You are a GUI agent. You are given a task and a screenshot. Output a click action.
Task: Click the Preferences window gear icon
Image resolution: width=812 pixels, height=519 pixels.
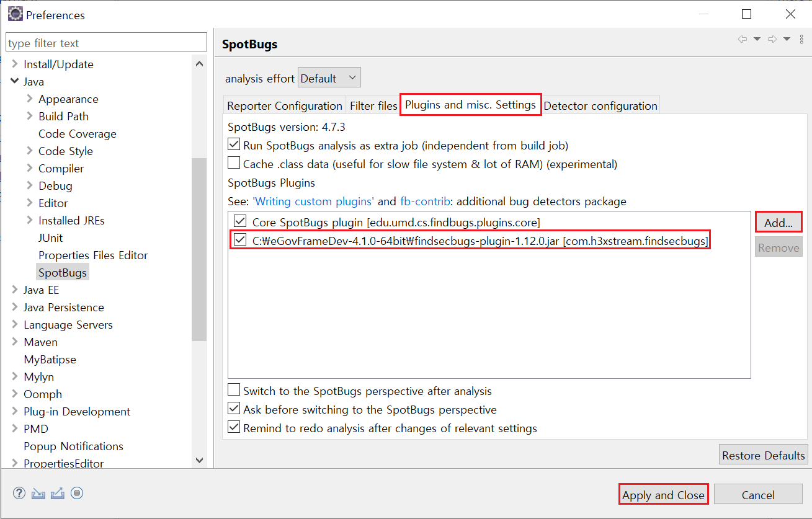(x=15, y=14)
